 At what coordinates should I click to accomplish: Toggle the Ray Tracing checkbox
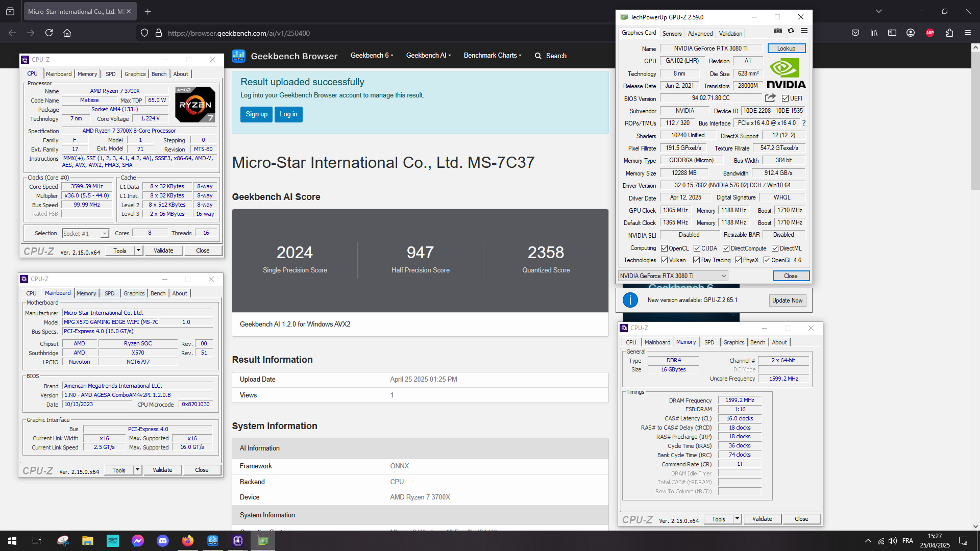coord(696,260)
